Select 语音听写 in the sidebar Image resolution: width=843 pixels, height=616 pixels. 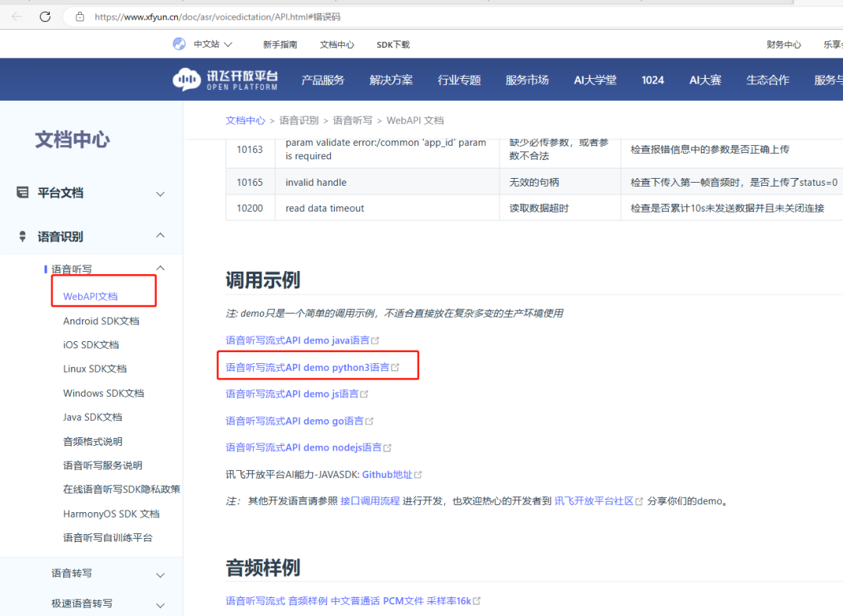[x=72, y=269]
